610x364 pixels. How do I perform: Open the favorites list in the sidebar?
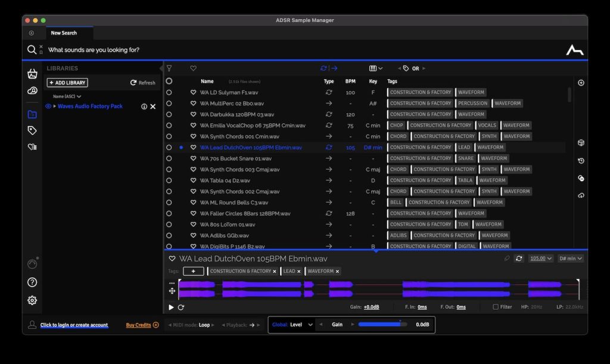[x=32, y=147]
